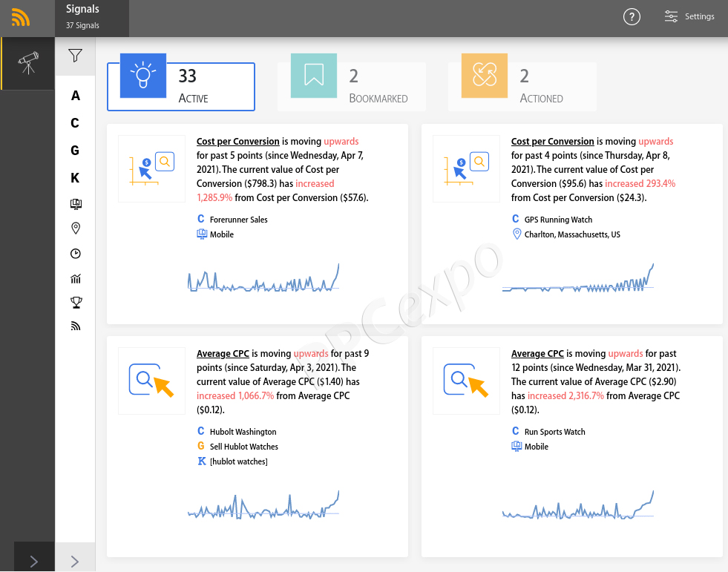
Task: Select Forerunner Sales campaign label
Action: tap(239, 220)
